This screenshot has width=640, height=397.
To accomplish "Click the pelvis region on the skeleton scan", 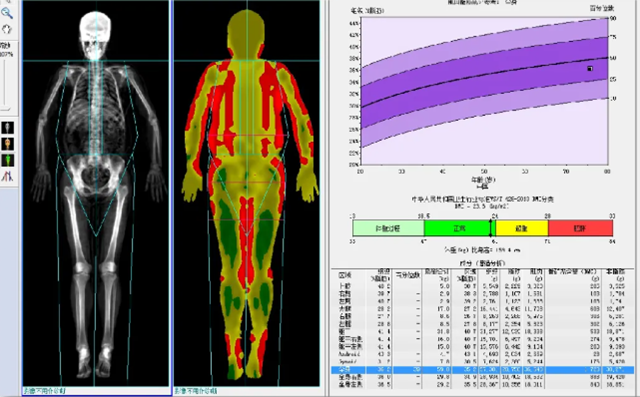I will (x=96, y=173).
